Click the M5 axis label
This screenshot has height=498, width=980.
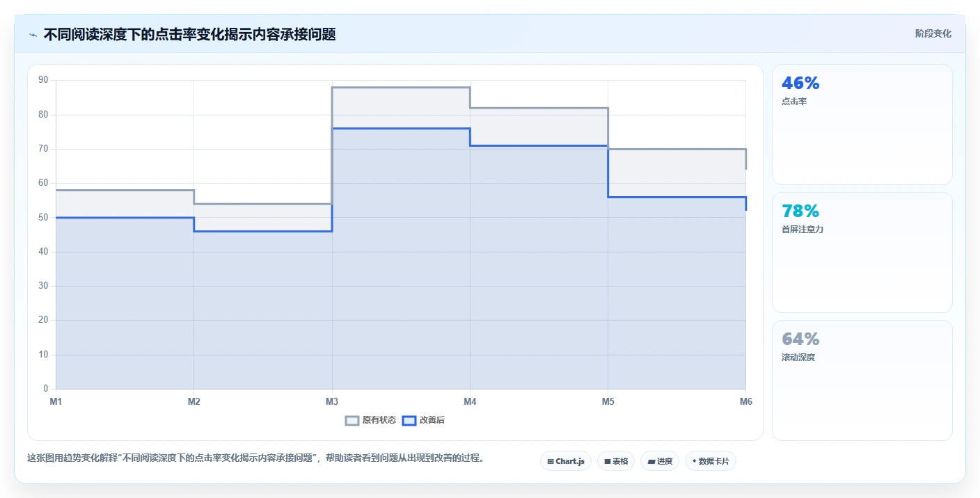coord(608,401)
